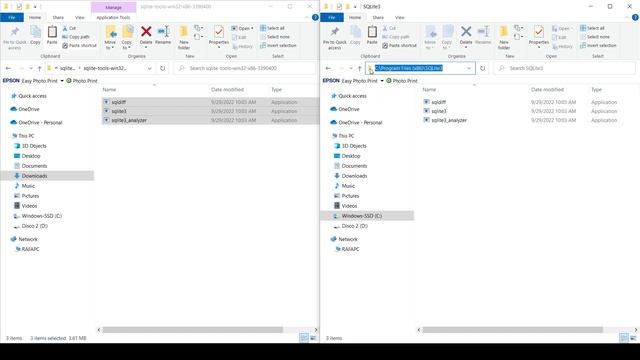
Task: Click Select all in SQLite3 window ribbon
Action: [x=592, y=28]
